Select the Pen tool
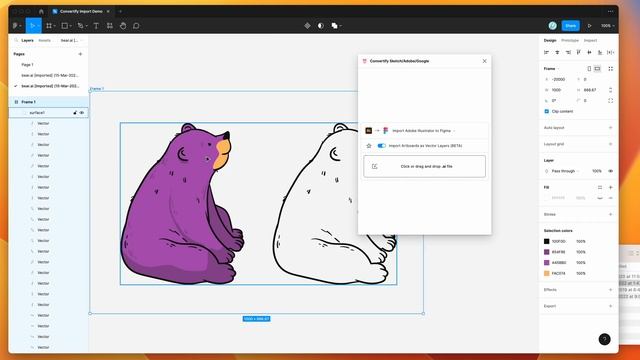The width and height of the screenshot is (640, 360). pos(80,26)
